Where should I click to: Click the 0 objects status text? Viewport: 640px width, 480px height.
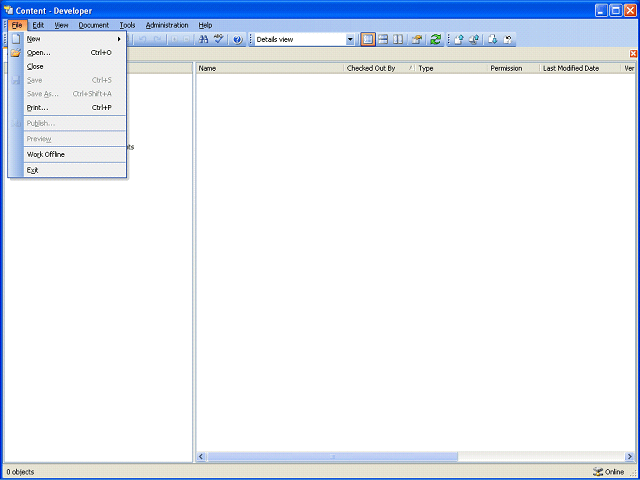[20, 472]
